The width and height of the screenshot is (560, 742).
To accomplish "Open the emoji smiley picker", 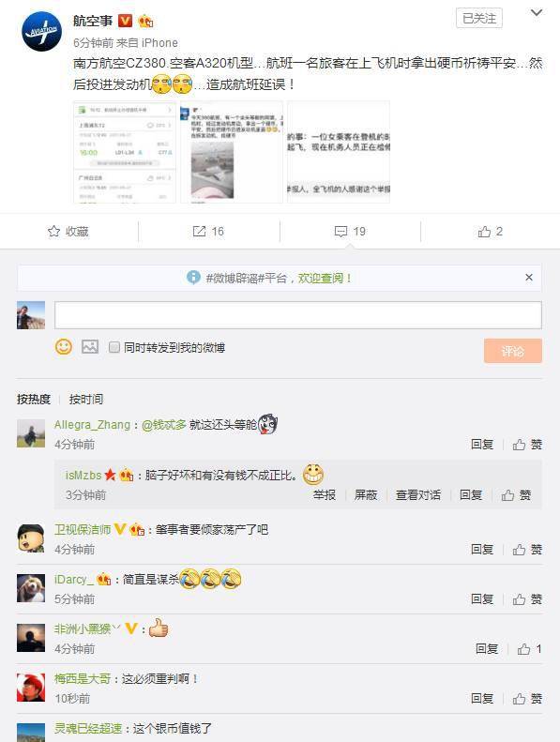I will tap(64, 347).
